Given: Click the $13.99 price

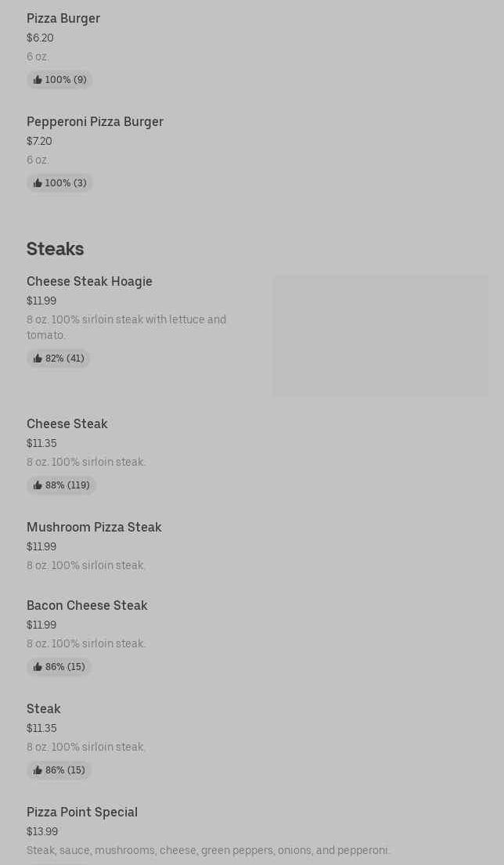Looking at the screenshot, I should [x=42, y=831].
